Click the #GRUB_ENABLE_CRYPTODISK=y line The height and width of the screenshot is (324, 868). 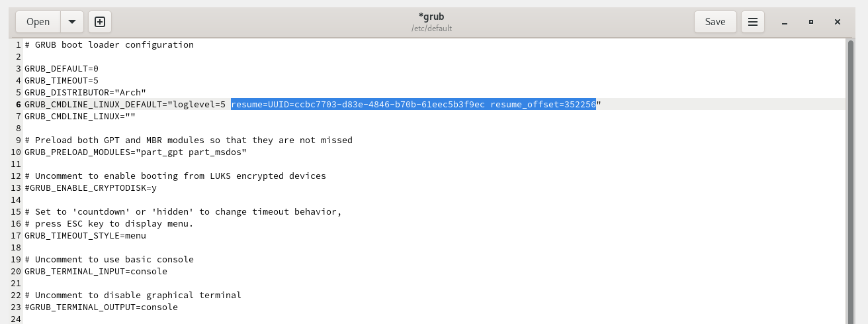coord(91,188)
